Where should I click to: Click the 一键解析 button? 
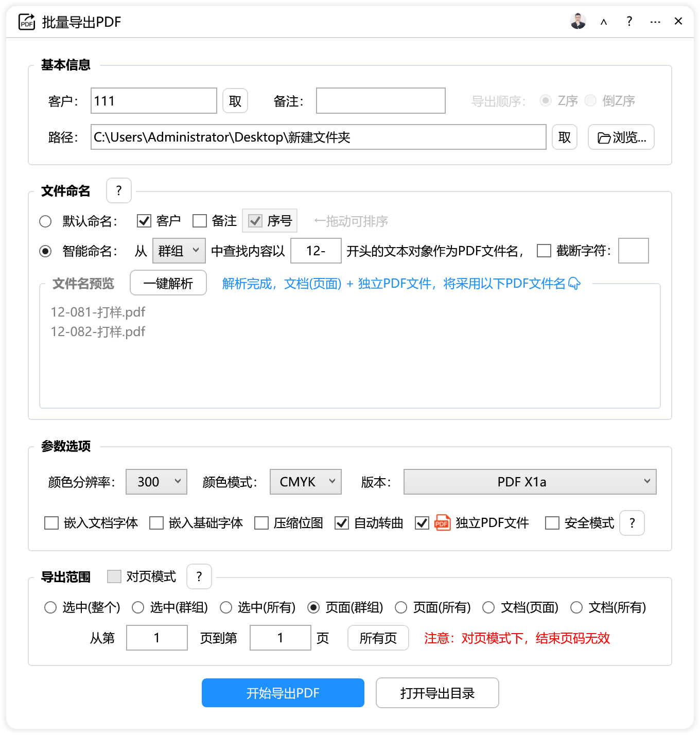pos(168,283)
